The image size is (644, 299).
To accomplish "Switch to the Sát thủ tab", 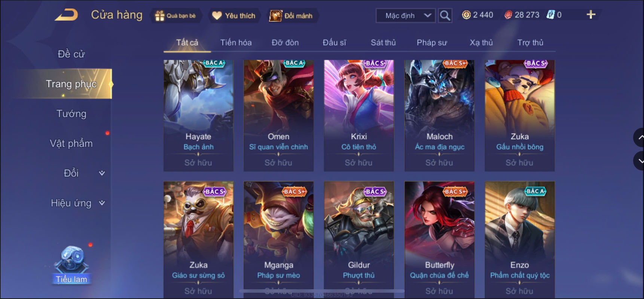I will click(383, 43).
